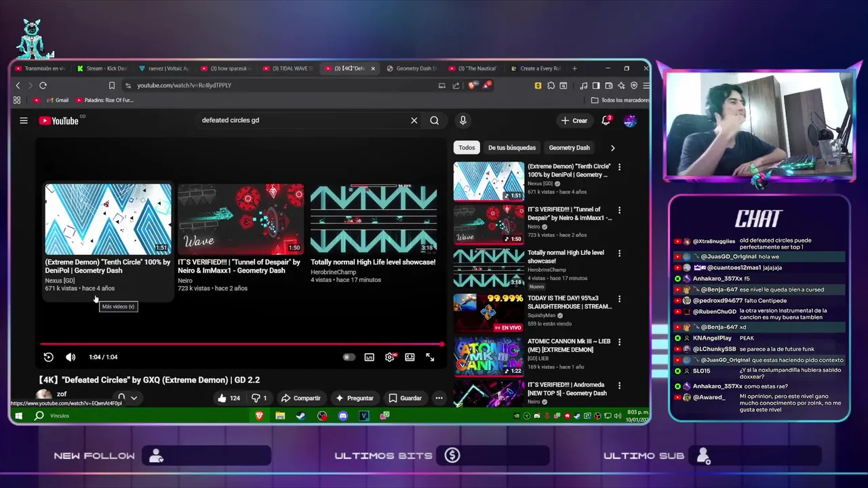Viewport: 868px width, 488px height.
Task: Click the video progress bar
Action: click(241, 344)
